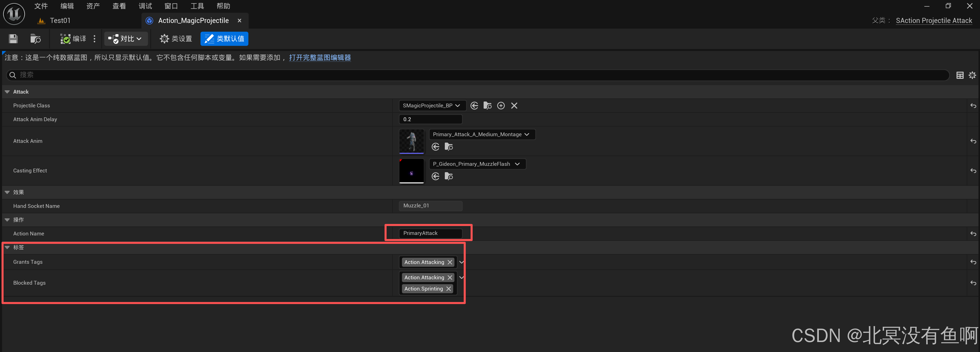
Task: Expand the Grants Tags dropdown arrow
Action: pyautogui.click(x=461, y=262)
